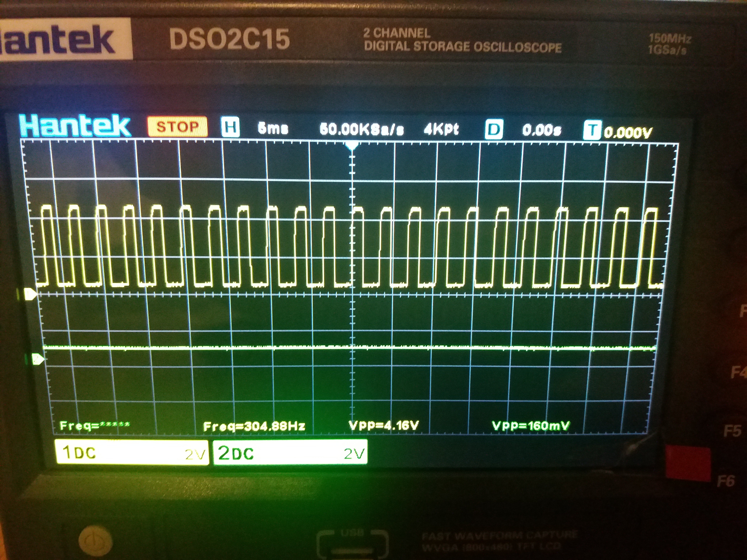Select the Freq=304.88Hz measurement readout
The height and width of the screenshot is (560, 747).
254,426
